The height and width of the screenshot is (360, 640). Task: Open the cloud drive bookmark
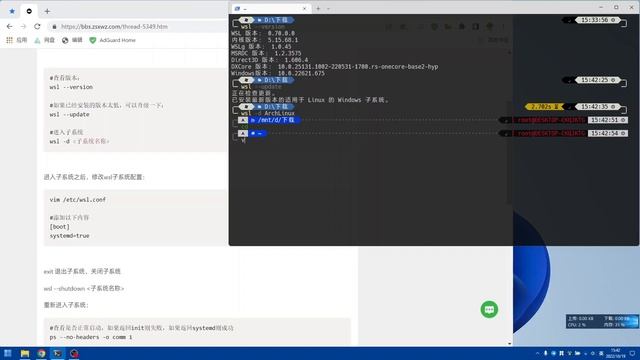pos(44,40)
